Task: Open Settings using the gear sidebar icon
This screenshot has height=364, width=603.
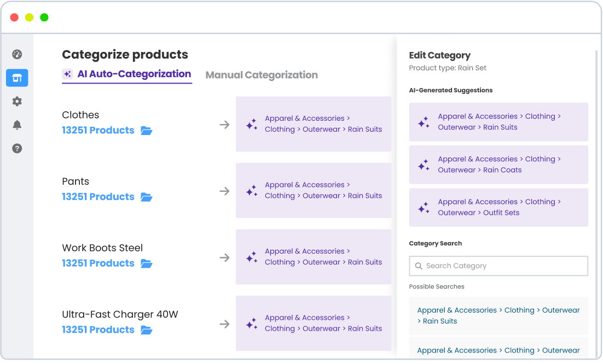Action: point(17,101)
